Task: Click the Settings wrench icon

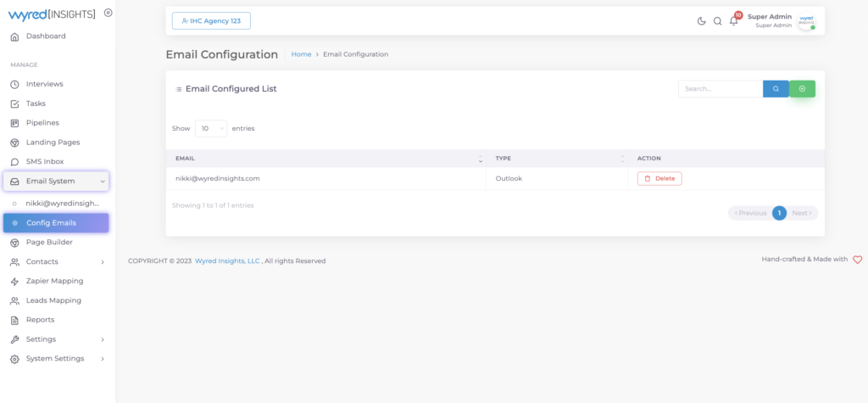Action: [15, 339]
